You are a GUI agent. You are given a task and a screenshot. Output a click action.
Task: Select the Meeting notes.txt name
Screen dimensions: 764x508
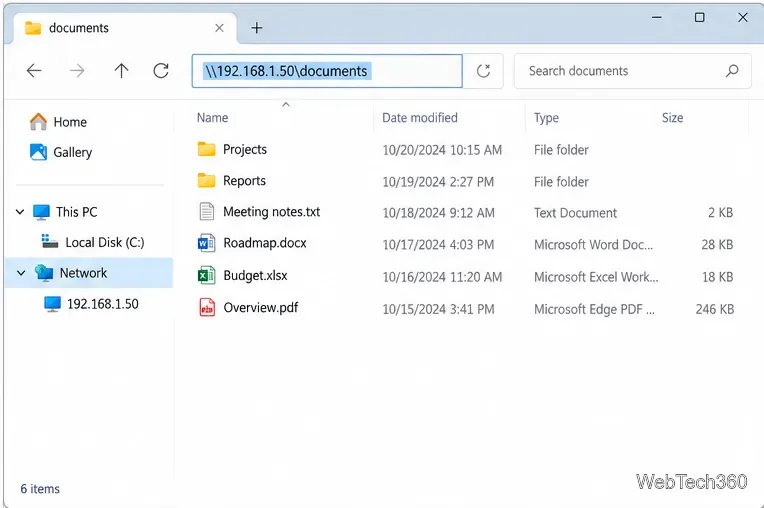(x=271, y=212)
